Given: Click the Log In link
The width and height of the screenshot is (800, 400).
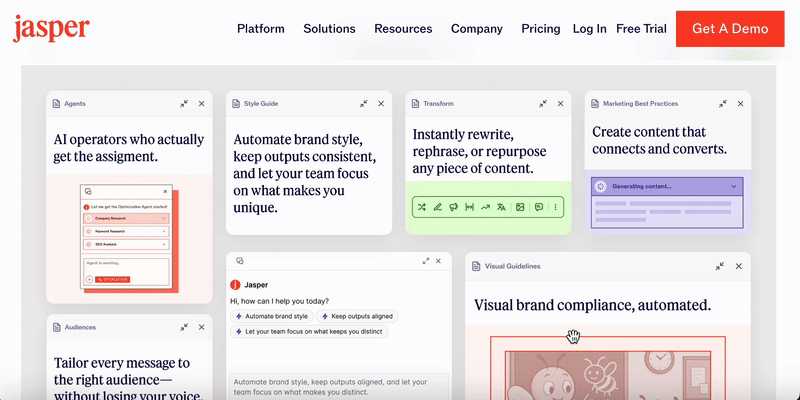Looking at the screenshot, I should coord(590,29).
